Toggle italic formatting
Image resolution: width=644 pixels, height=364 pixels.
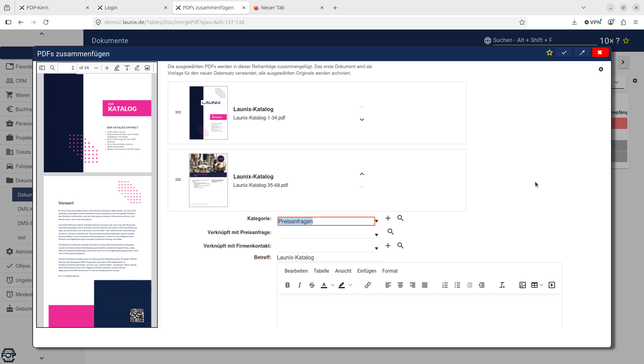[300, 285]
